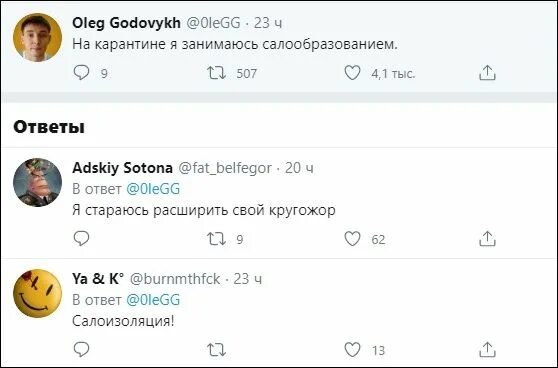The image size is (558, 368).
Task: Reply to Ya & K° comment
Action: [81, 349]
